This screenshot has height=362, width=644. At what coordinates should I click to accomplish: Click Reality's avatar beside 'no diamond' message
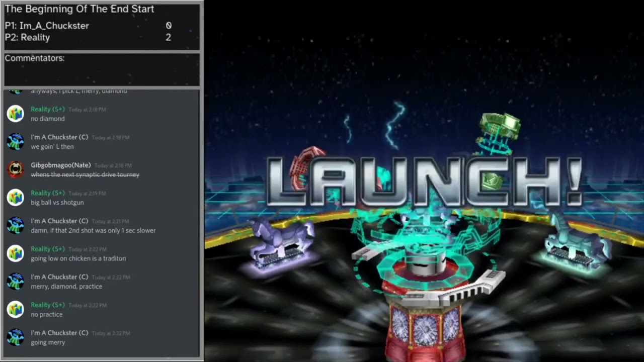pos(15,114)
